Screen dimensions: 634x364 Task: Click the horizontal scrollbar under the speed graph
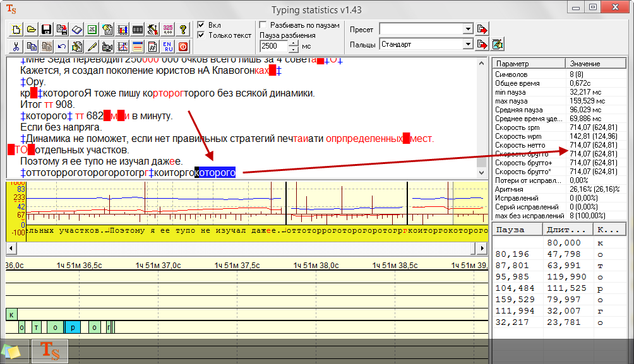tap(246, 250)
